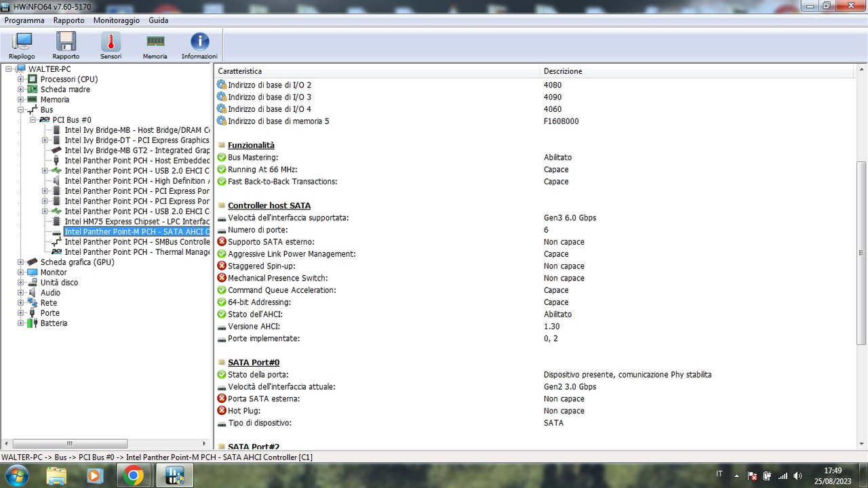Click the Audio speaker icon in tree
This screenshot has height=488, width=868.
[33, 293]
